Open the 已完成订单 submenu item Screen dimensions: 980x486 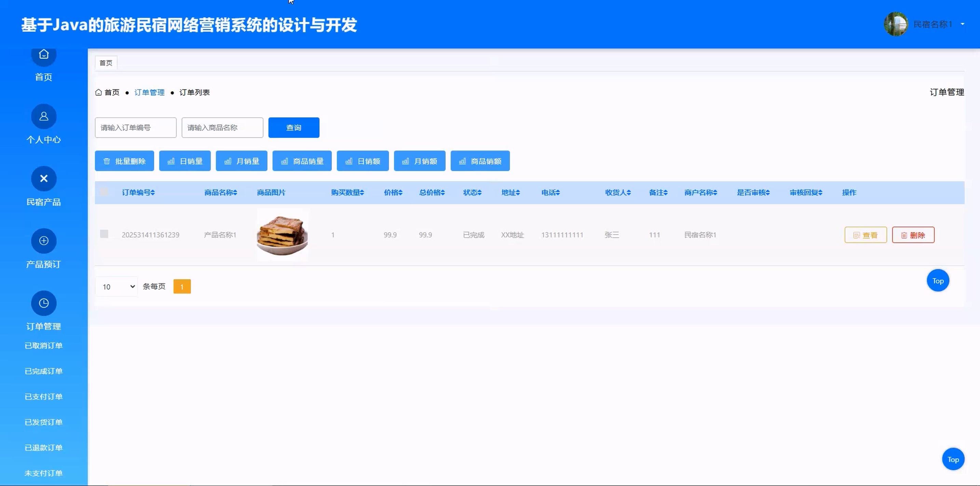44,371
